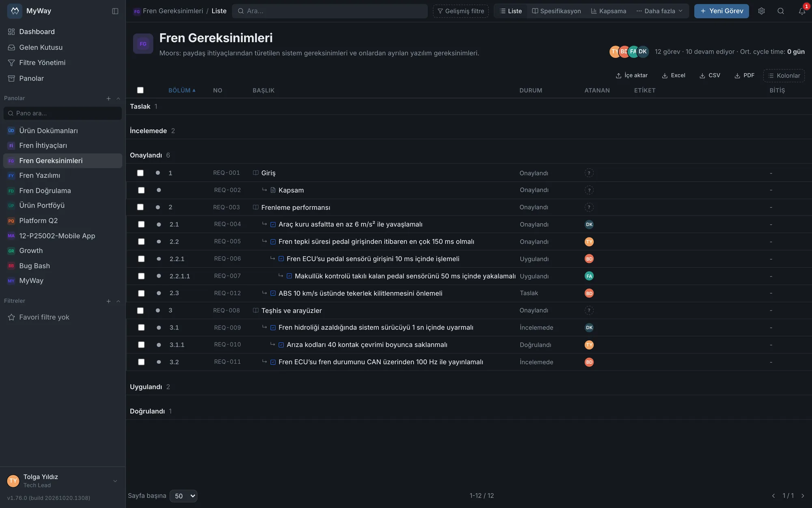Open settings gear icon in top bar
Screen dimensions: 812x508
(761, 11)
